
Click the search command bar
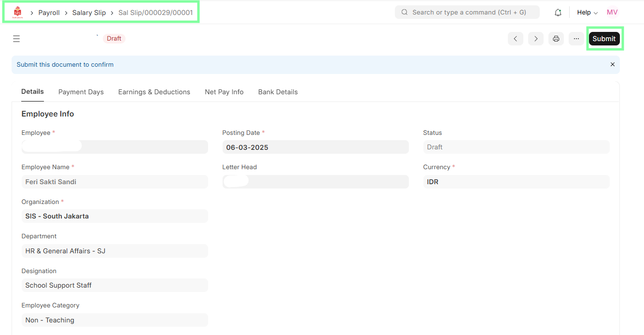(467, 13)
